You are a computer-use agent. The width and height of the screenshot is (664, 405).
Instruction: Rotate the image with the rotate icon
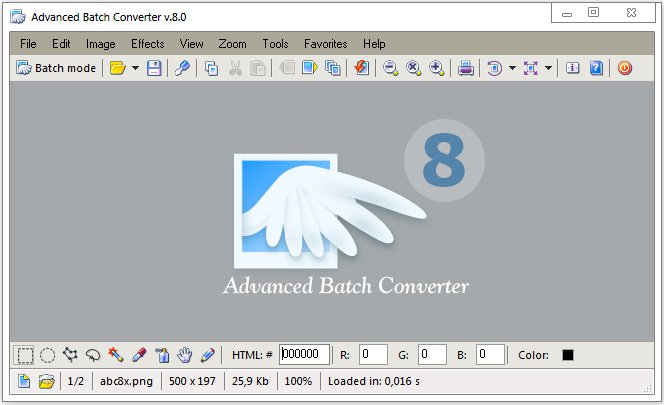click(x=494, y=68)
